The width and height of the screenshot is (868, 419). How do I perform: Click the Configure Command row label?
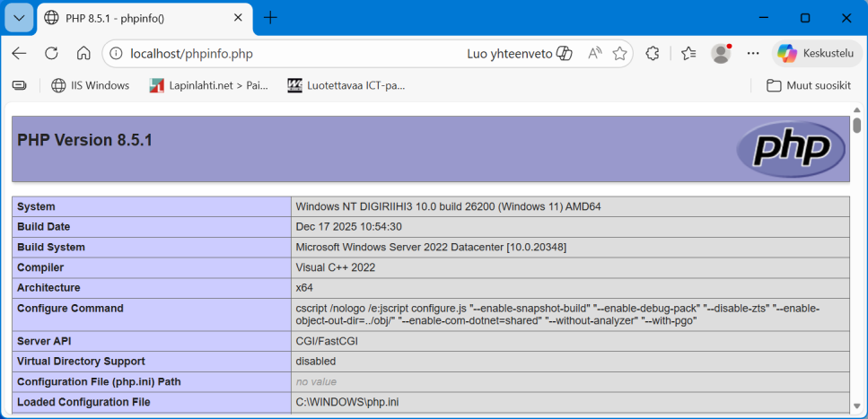pos(70,309)
